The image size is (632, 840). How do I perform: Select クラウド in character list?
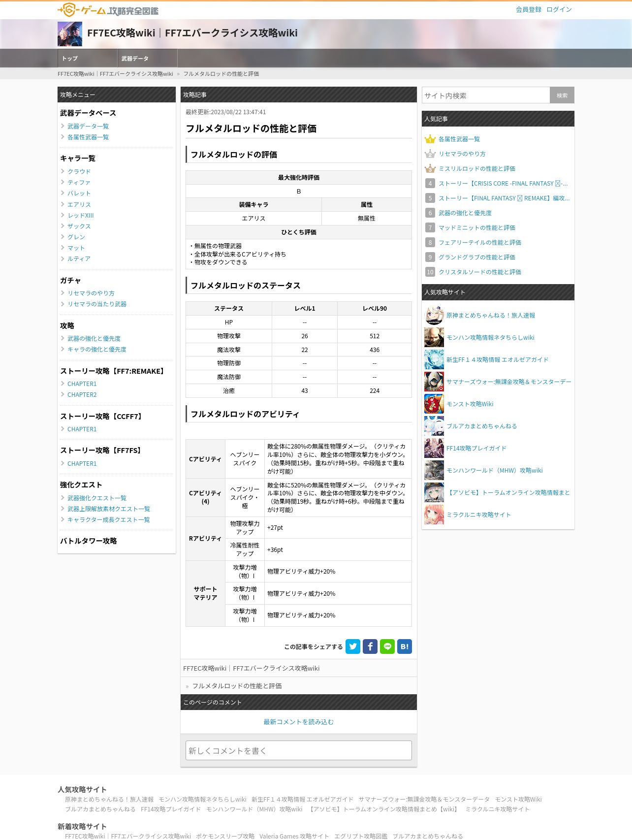point(79,171)
